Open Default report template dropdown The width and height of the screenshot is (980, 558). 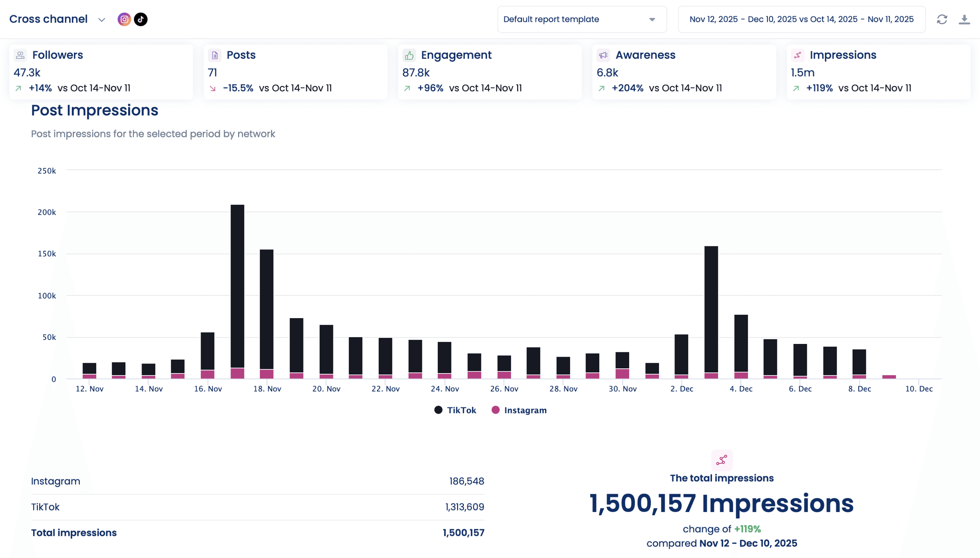582,19
